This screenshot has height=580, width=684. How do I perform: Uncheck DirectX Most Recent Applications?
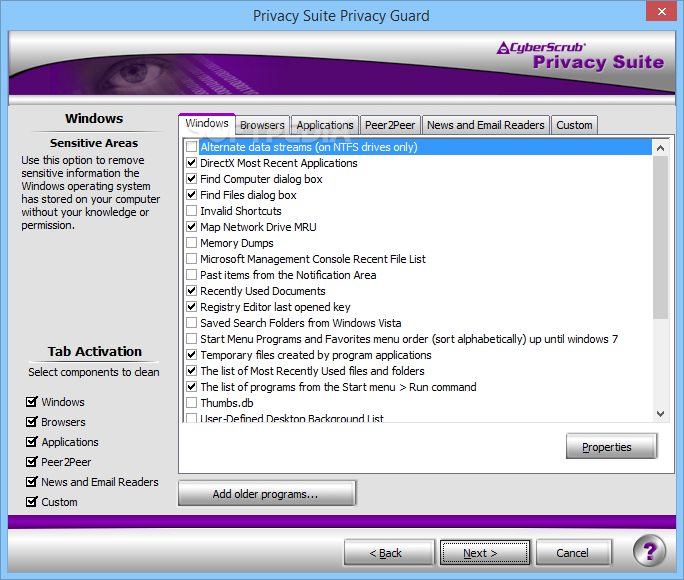coord(192,163)
